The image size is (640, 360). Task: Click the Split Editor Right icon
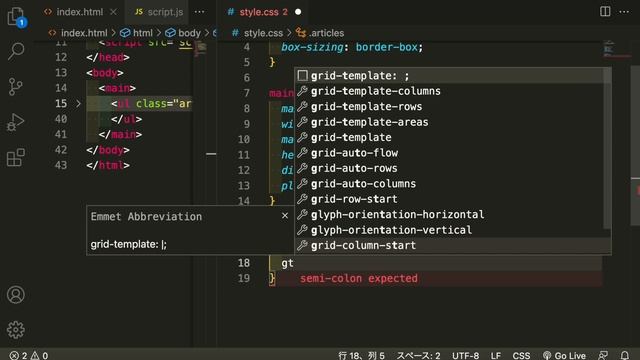(x=605, y=12)
